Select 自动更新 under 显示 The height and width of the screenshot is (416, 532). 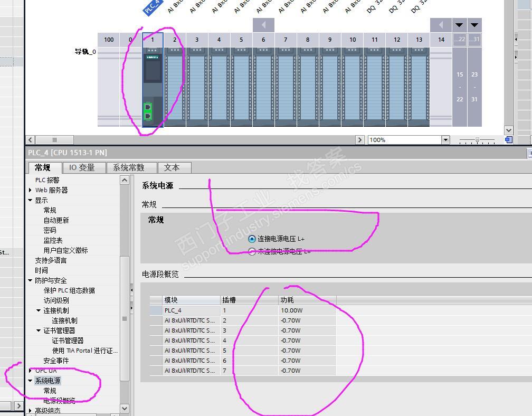point(56,220)
